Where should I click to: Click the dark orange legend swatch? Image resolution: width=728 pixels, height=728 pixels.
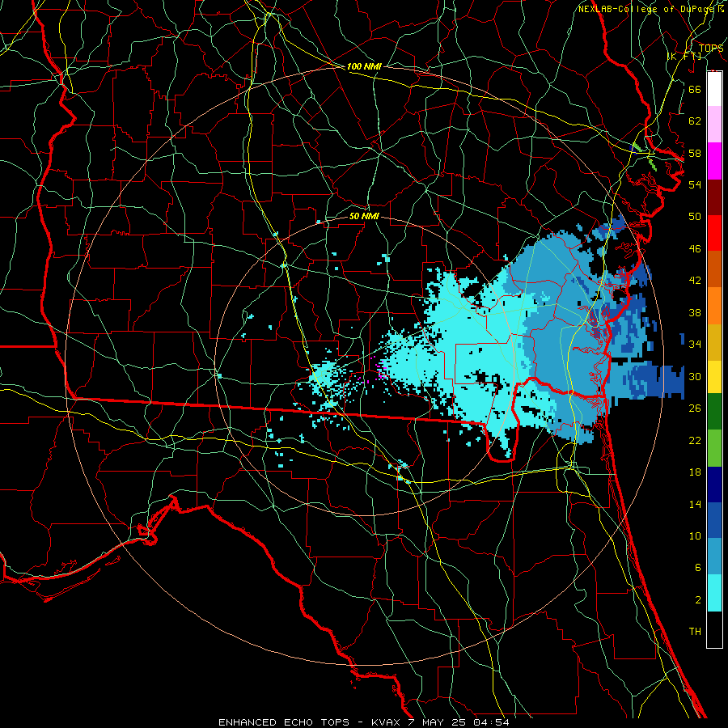714,269
